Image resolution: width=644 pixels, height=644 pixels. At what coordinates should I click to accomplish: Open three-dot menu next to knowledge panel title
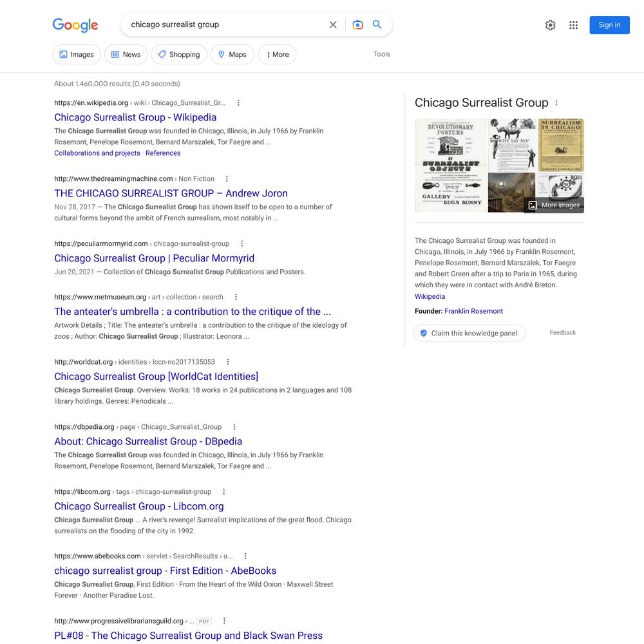[x=556, y=102]
